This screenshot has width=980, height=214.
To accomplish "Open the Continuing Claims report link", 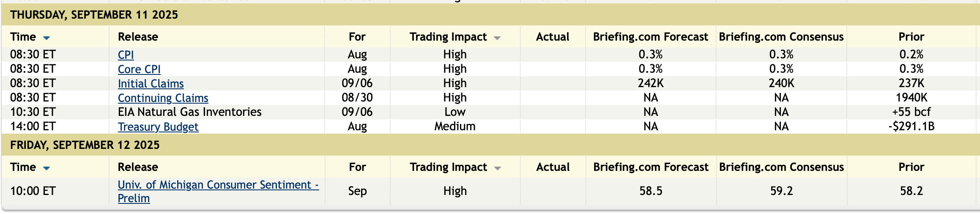I will pyautogui.click(x=163, y=98).
